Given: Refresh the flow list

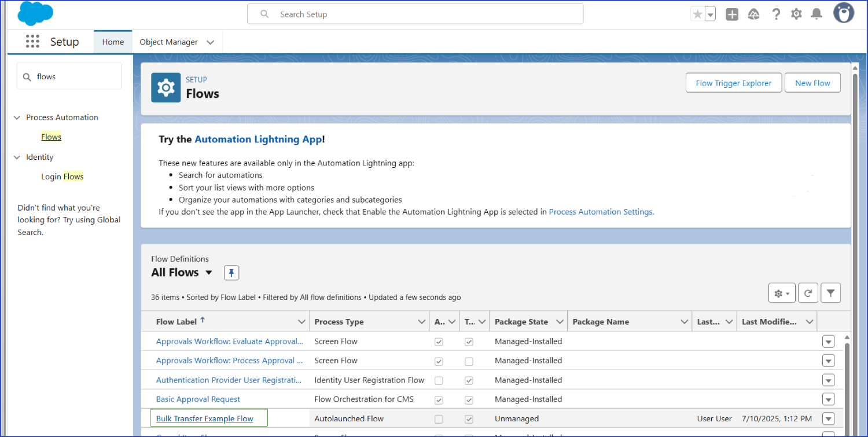Looking at the screenshot, I should tap(808, 293).
